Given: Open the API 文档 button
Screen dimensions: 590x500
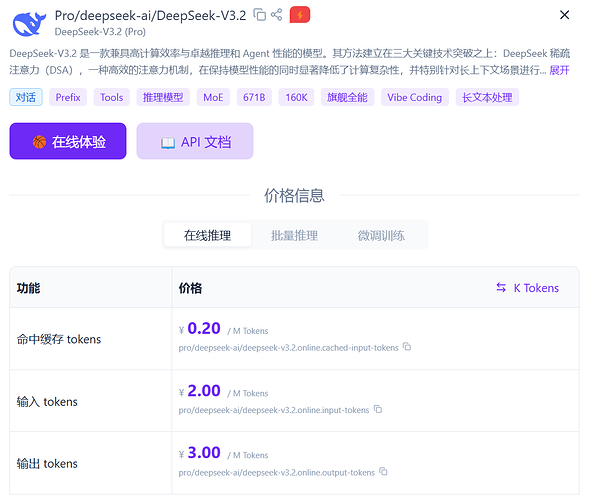Looking at the screenshot, I should [195, 141].
